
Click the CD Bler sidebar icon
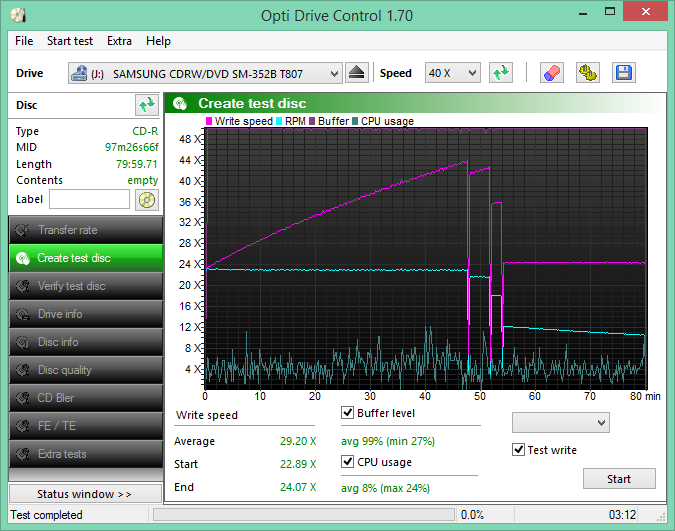(22, 398)
